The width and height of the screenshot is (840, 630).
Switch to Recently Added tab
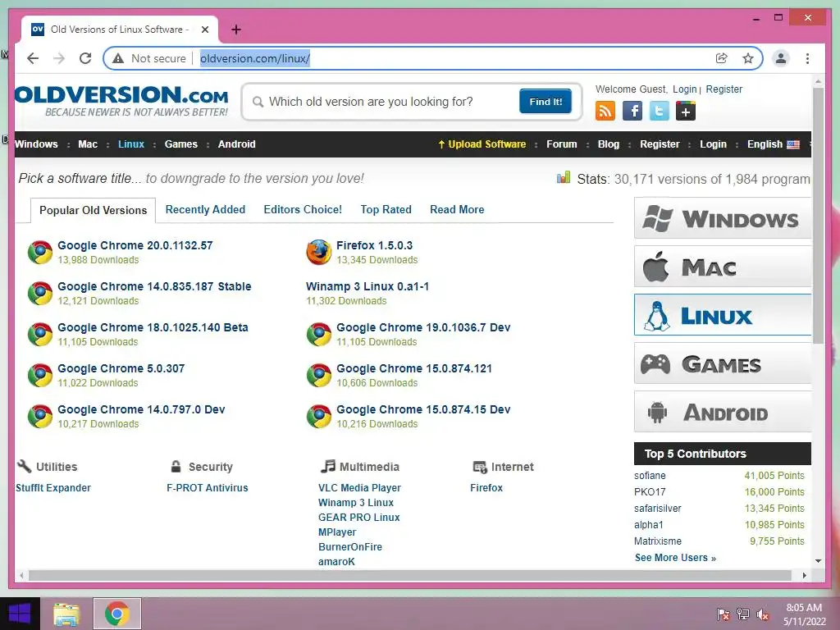[205, 209]
